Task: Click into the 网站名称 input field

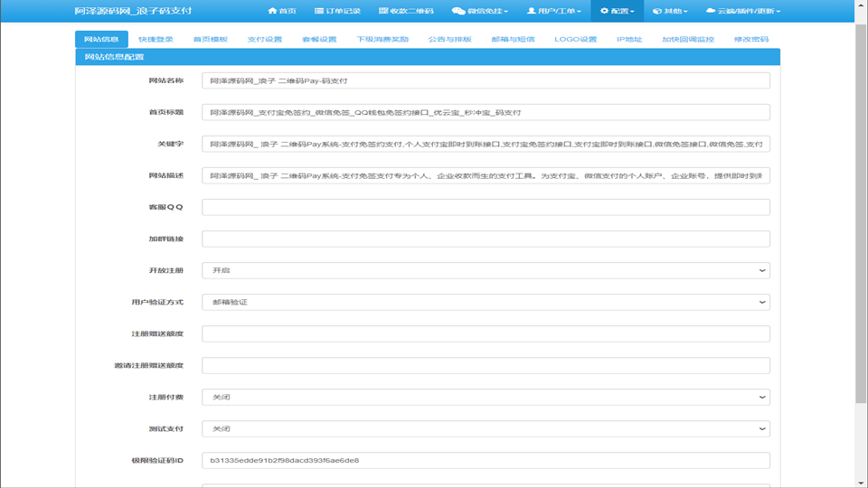Action: click(x=486, y=80)
